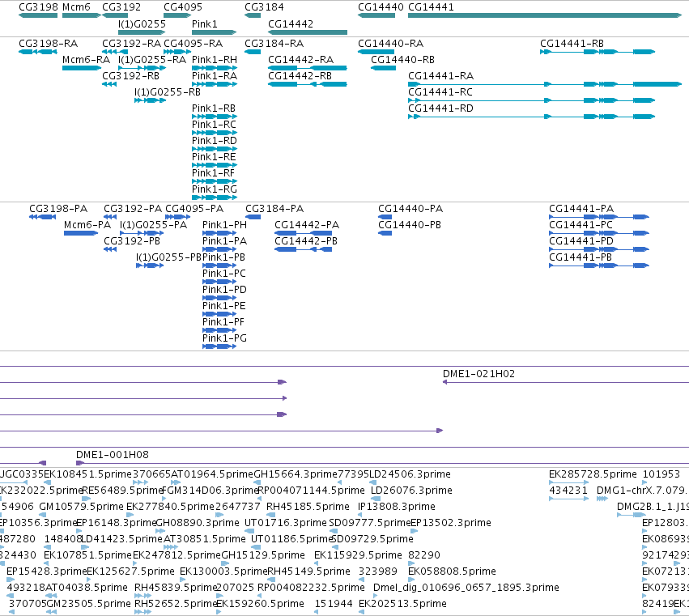Click the l(1)G0255 gene bar glyph

142,32
